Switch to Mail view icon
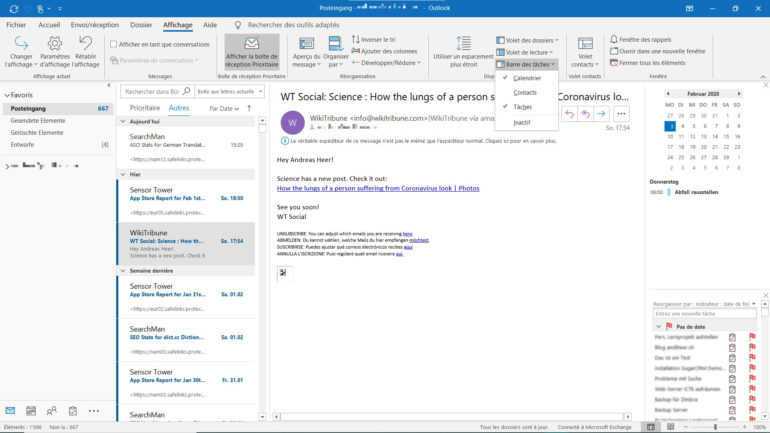 [10, 410]
